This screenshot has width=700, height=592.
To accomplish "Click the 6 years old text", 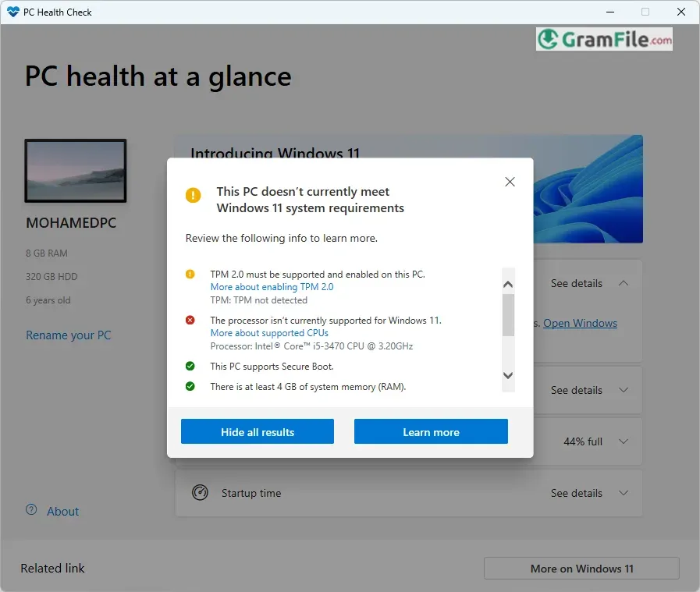I will [x=48, y=300].
